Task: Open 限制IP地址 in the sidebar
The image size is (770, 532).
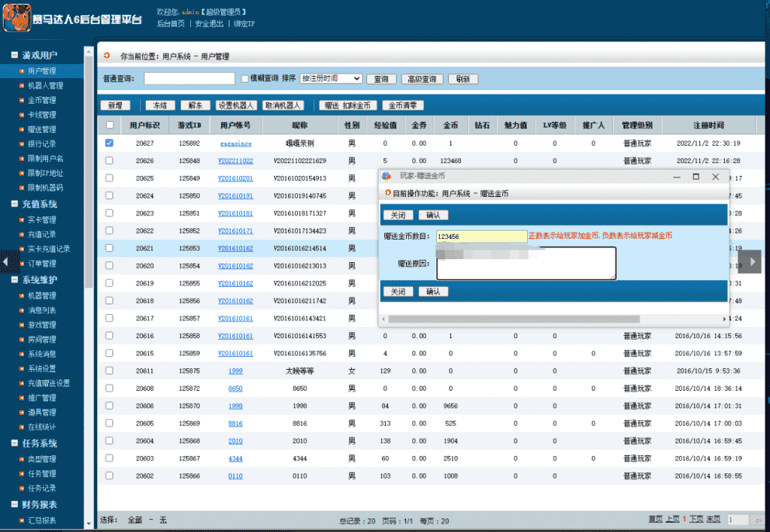Action: pyautogui.click(x=45, y=173)
